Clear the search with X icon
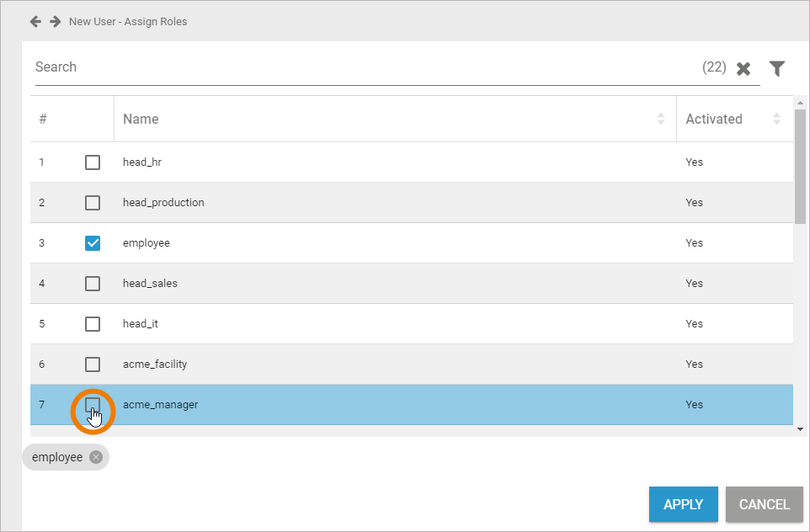Image resolution: width=810 pixels, height=532 pixels. (x=743, y=69)
